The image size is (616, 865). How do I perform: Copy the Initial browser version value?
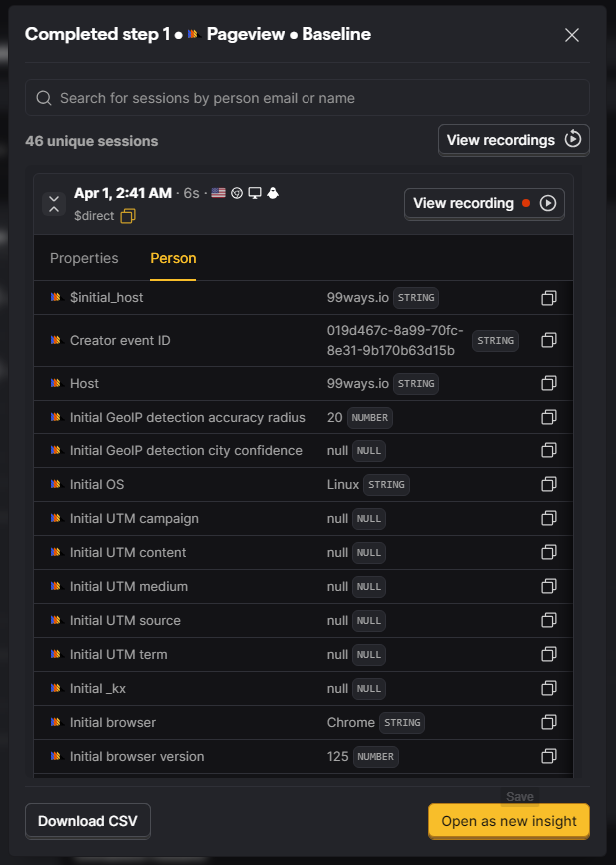(548, 756)
